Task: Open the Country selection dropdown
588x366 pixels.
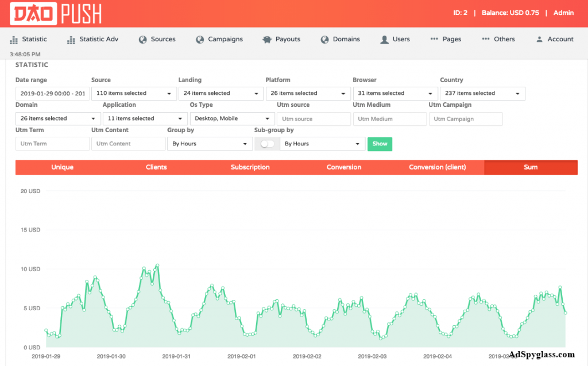Action: click(482, 94)
